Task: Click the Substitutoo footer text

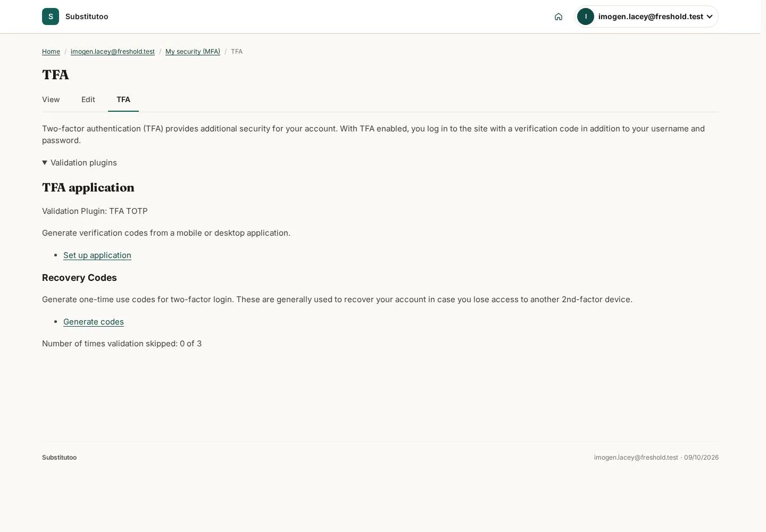Action: (x=60, y=458)
